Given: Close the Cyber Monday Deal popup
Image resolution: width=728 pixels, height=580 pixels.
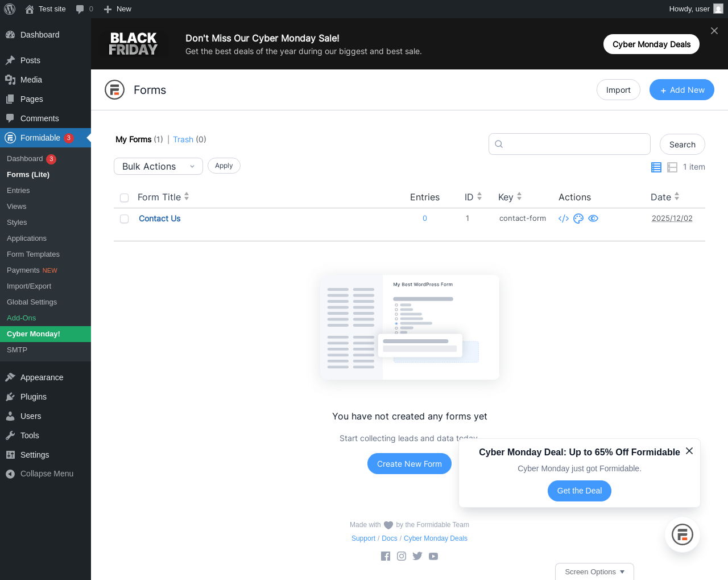Looking at the screenshot, I should click(689, 451).
